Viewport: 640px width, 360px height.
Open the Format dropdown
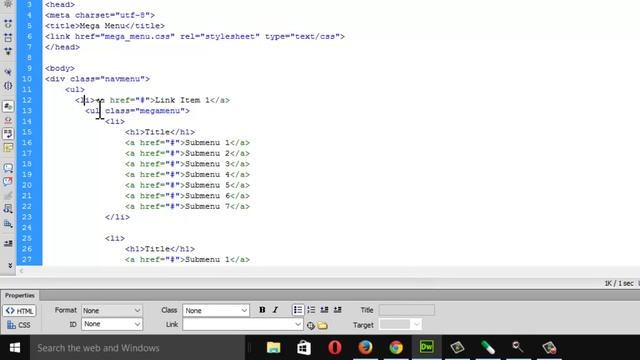click(111, 311)
